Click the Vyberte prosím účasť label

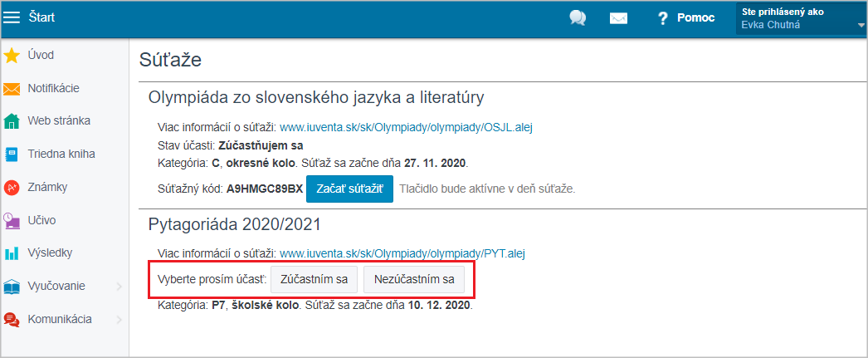212,279
